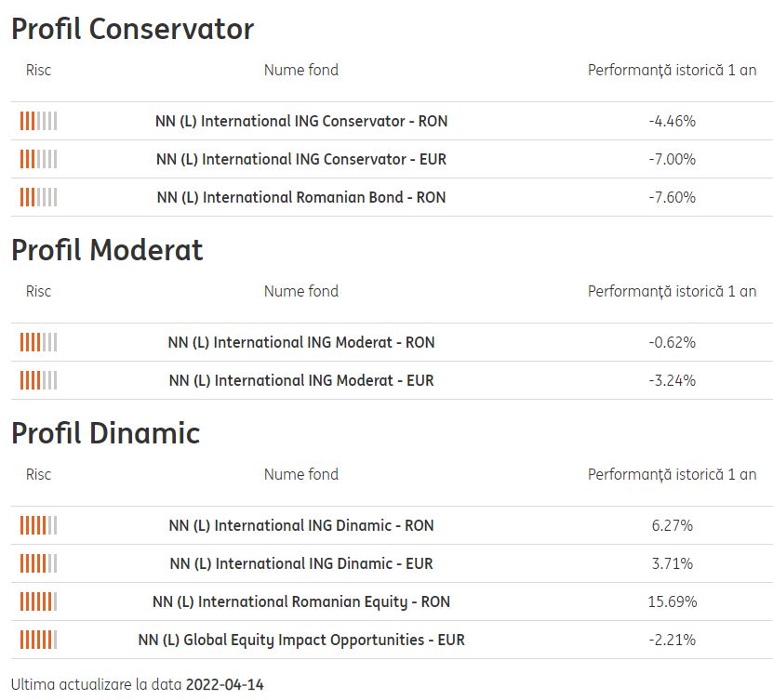Select NN (L) International ING Dinamic - EUR
The width and height of the screenshot is (773, 700).
click(x=301, y=563)
